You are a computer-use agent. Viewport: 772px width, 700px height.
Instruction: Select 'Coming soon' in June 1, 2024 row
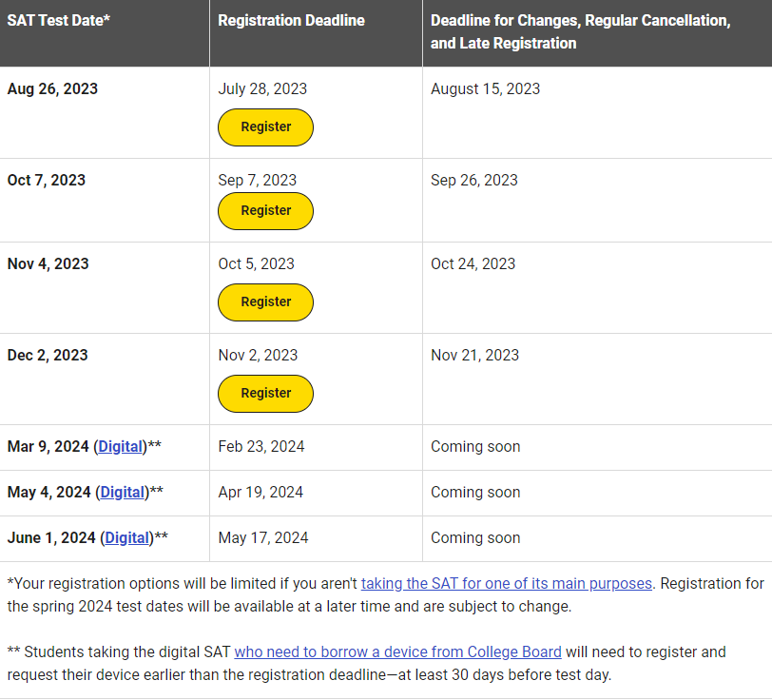475,537
